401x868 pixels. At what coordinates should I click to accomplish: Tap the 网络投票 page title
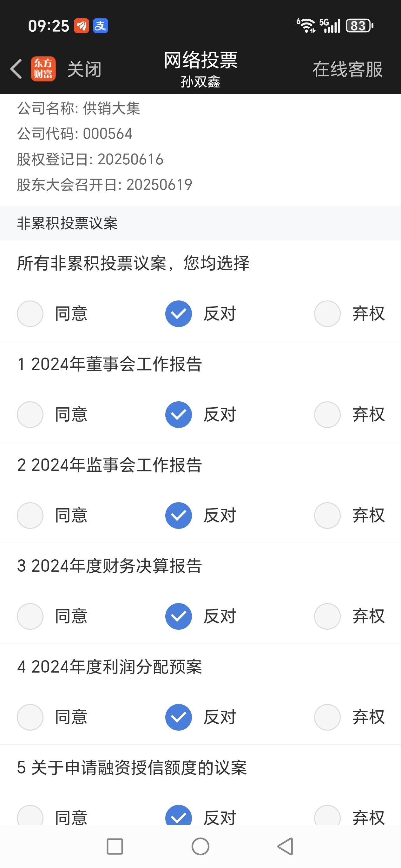click(201, 60)
